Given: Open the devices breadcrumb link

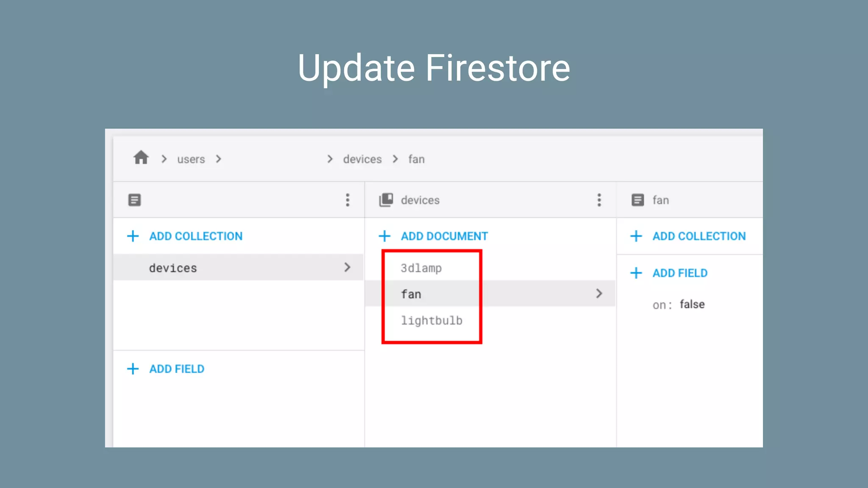Looking at the screenshot, I should click(362, 159).
